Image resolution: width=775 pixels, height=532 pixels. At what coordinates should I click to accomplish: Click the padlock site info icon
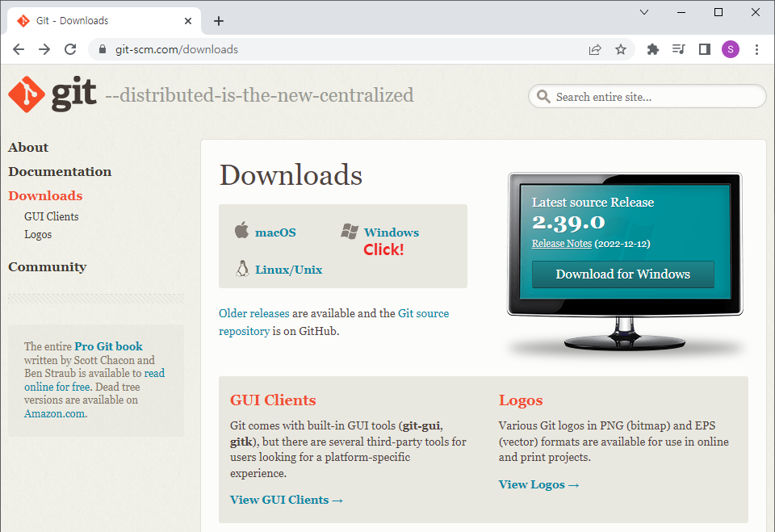coord(103,49)
